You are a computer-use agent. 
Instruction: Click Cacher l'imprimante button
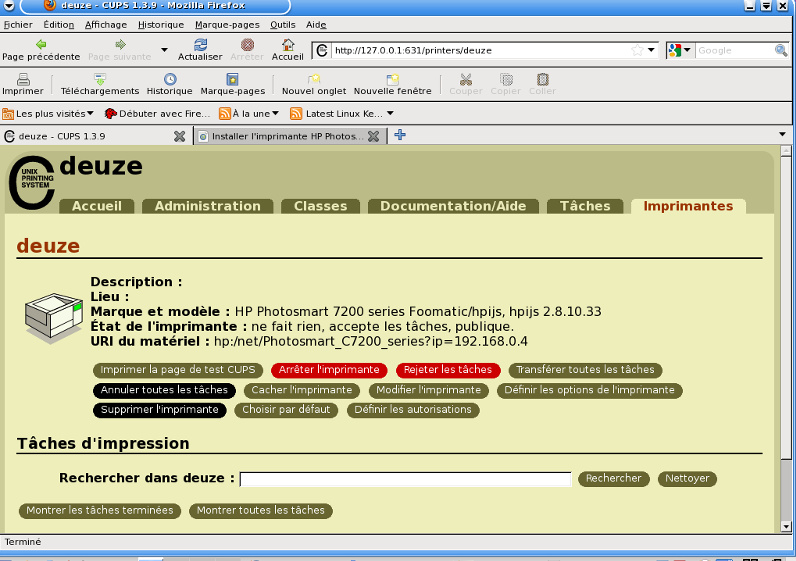click(302, 390)
